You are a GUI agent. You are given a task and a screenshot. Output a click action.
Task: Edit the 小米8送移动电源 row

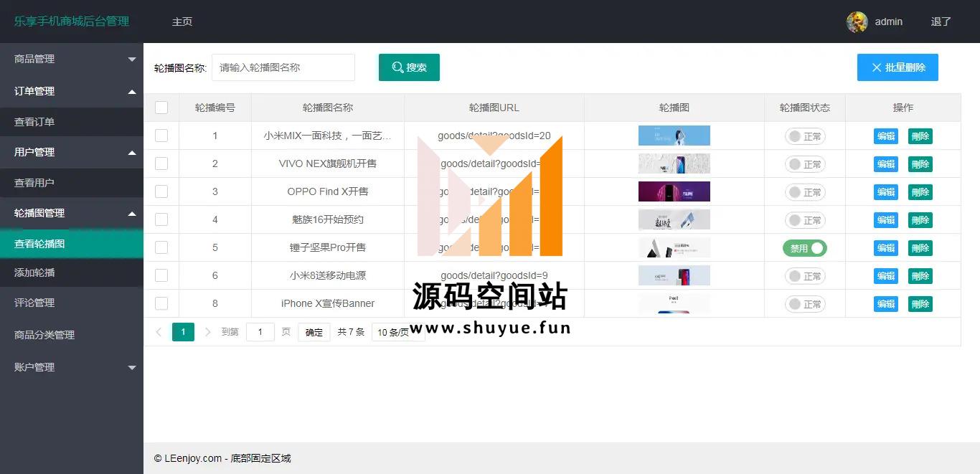coord(886,276)
